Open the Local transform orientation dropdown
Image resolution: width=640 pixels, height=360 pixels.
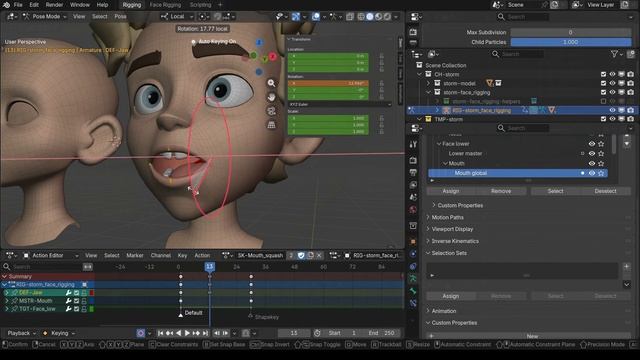[x=177, y=17]
